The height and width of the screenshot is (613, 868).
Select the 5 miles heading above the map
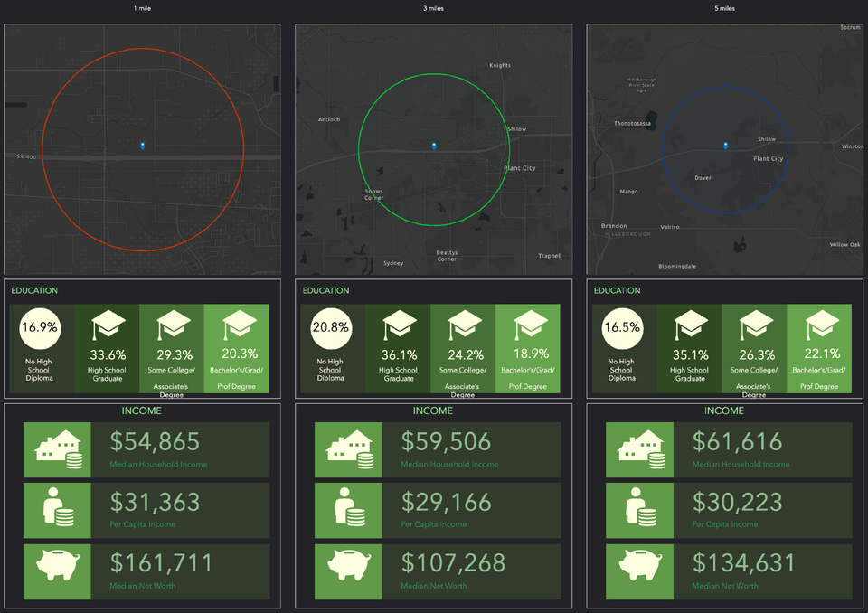[725, 8]
